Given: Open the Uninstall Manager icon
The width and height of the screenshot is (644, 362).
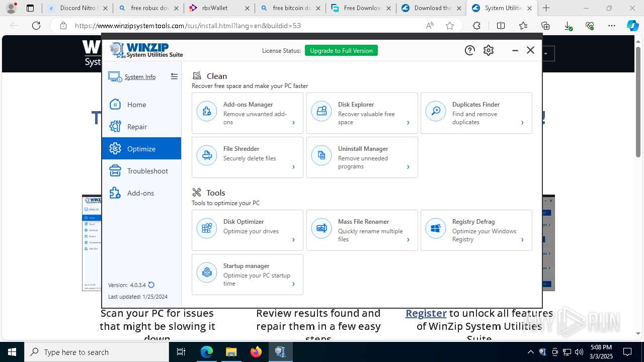Looking at the screenshot, I should tap(321, 156).
